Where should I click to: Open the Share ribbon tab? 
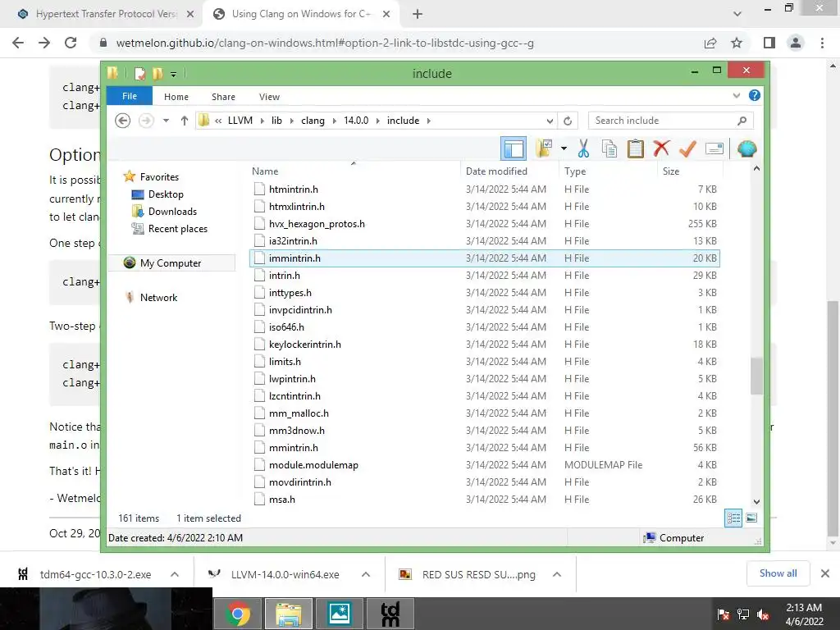click(223, 97)
